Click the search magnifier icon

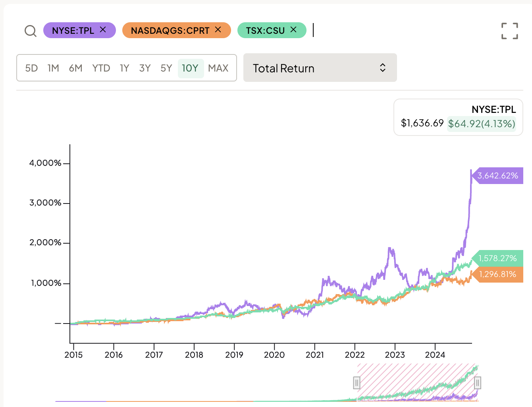click(x=31, y=31)
